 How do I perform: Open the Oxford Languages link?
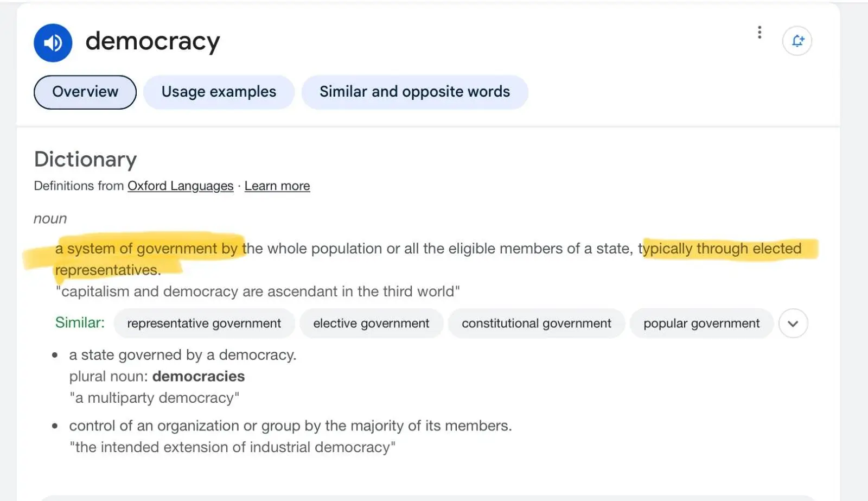click(180, 186)
